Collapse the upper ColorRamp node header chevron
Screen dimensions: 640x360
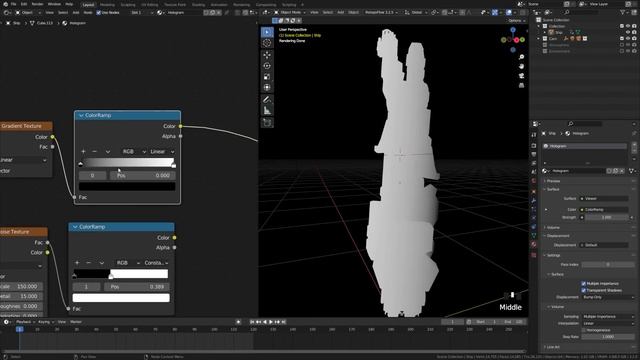pos(81,116)
